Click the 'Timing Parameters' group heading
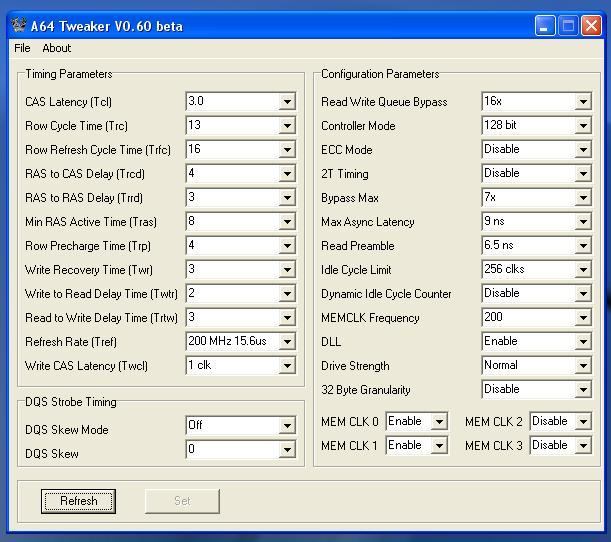 click(69, 74)
